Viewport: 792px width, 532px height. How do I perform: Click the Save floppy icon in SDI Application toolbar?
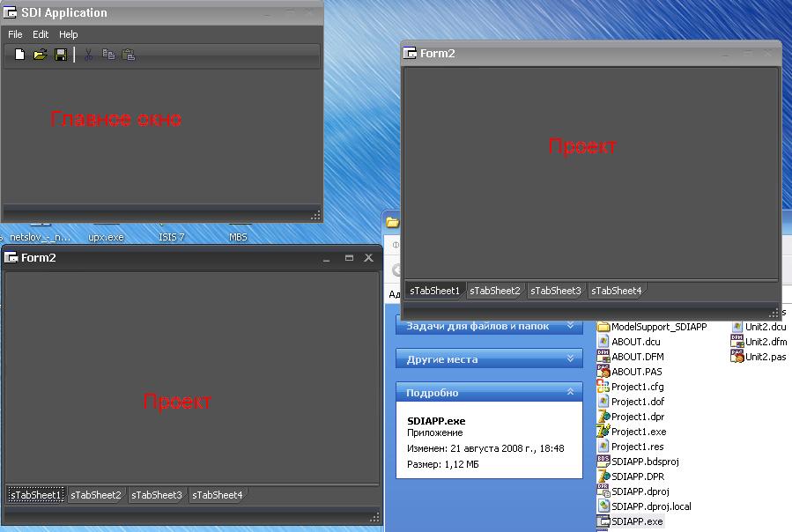pos(61,54)
